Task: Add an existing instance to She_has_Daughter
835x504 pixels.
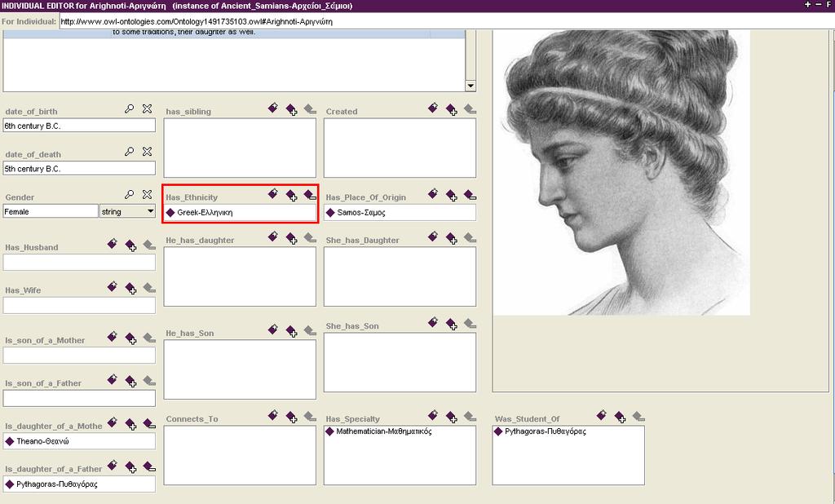Action: coord(452,238)
